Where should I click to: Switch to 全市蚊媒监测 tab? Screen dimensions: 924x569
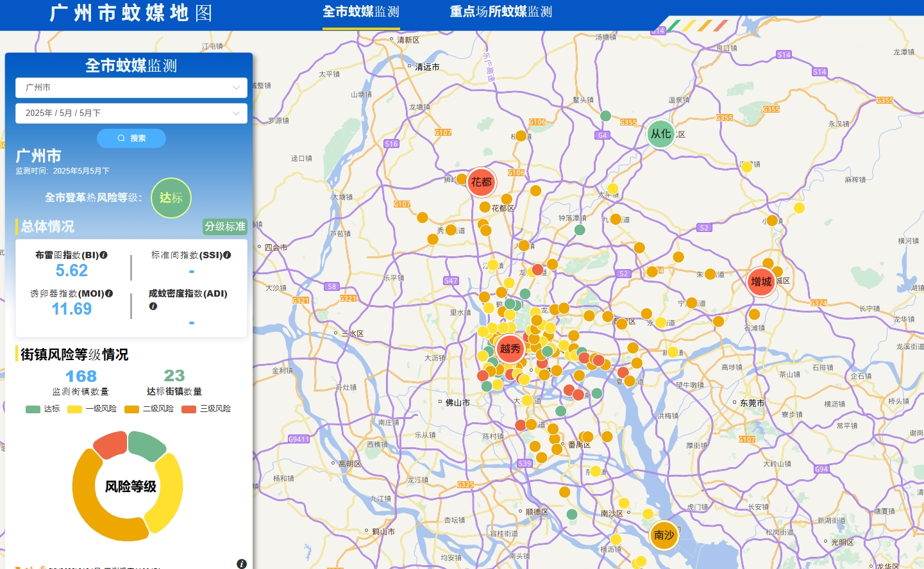click(x=361, y=12)
